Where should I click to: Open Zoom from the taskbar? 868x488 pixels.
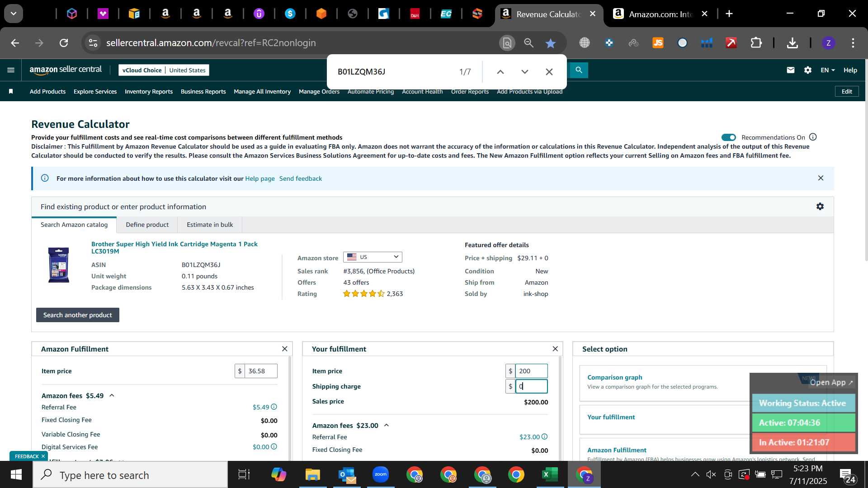click(381, 474)
